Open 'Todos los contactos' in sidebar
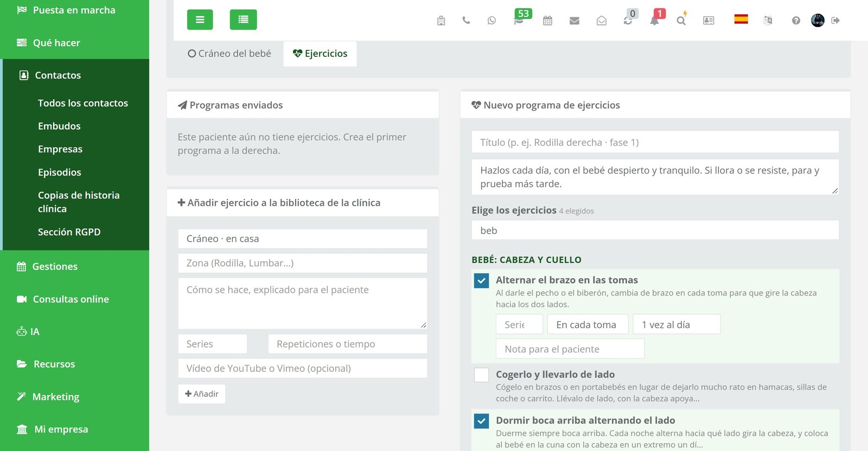 [83, 103]
